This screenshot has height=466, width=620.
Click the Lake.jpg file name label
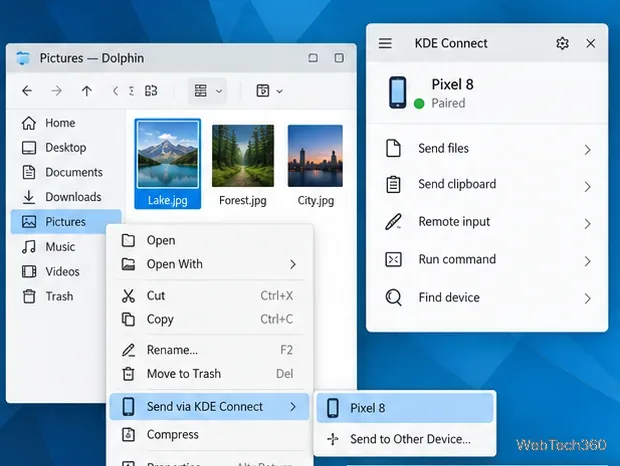pyautogui.click(x=168, y=200)
